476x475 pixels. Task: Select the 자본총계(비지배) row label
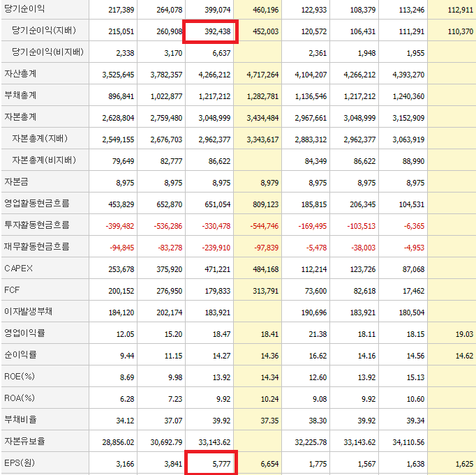[44, 160]
